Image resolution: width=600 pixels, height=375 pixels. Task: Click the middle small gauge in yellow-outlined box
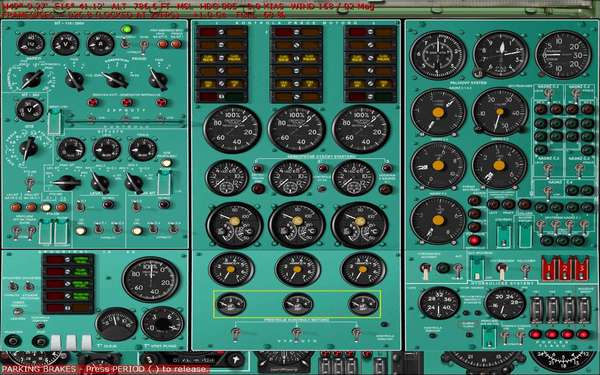pos(298,304)
